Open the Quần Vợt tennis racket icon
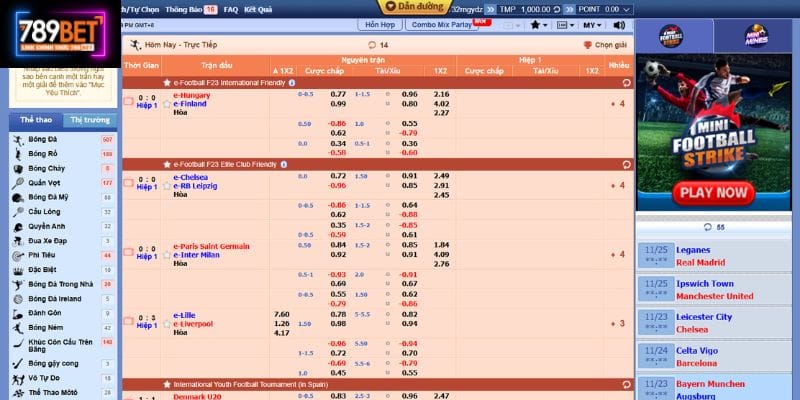Screen dimensions: 800x400 tap(18, 183)
